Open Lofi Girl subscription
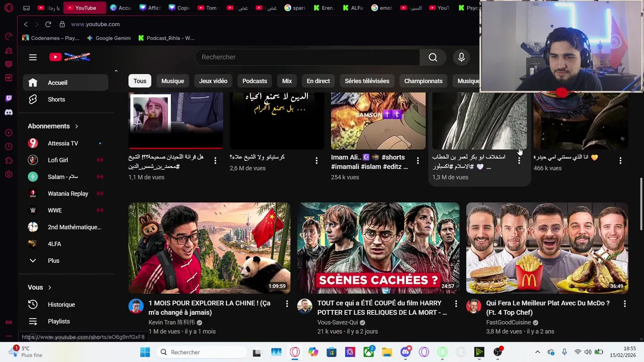 click(x=65, y=160)
